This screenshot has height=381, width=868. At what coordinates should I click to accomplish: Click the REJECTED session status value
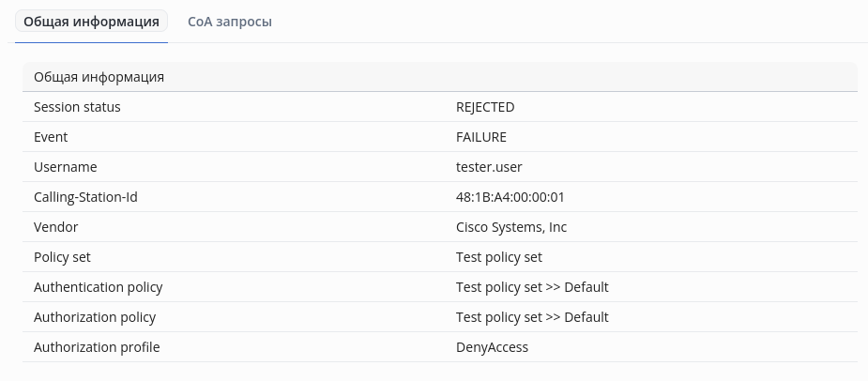point(485,107)
